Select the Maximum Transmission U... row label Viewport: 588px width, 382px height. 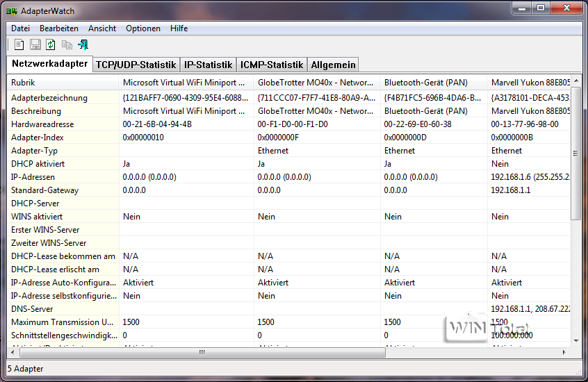pos(63,322)
